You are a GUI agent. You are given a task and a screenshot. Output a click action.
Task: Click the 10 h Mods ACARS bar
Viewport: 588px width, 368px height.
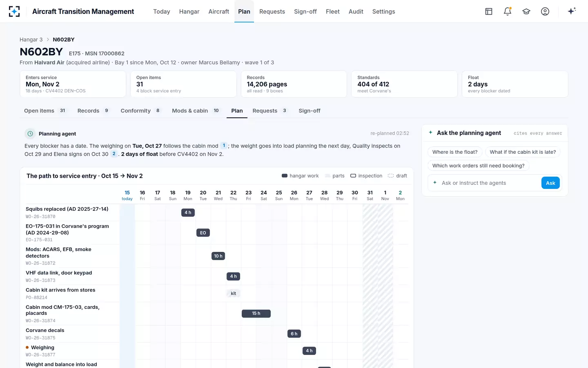[218, 256]
